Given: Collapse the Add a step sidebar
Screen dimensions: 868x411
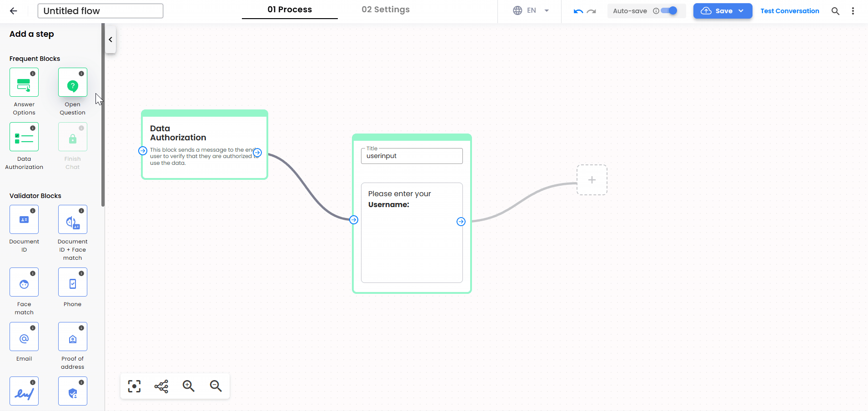Looking at the screenshot, I should click(110, 40).
